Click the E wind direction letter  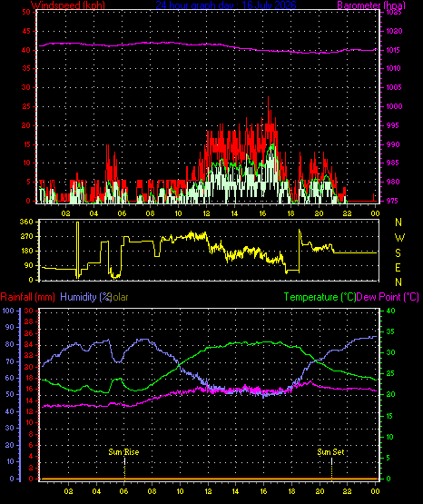[398, 267]
